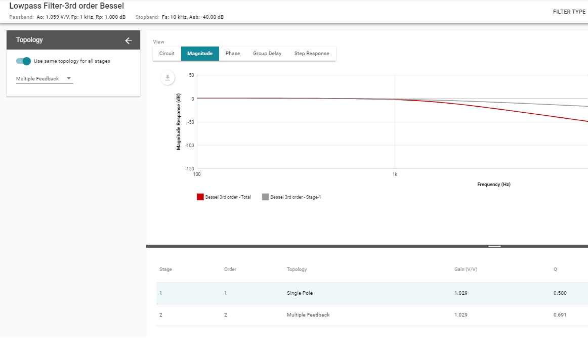Download the magnitude chart image
Screen dimensions: 588x364
pos(167,77)
